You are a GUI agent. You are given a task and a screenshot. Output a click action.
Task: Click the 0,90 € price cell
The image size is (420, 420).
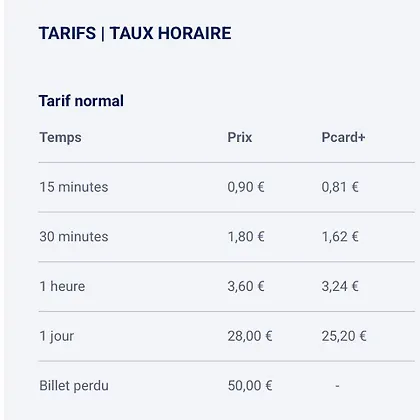tap(246, 187)
